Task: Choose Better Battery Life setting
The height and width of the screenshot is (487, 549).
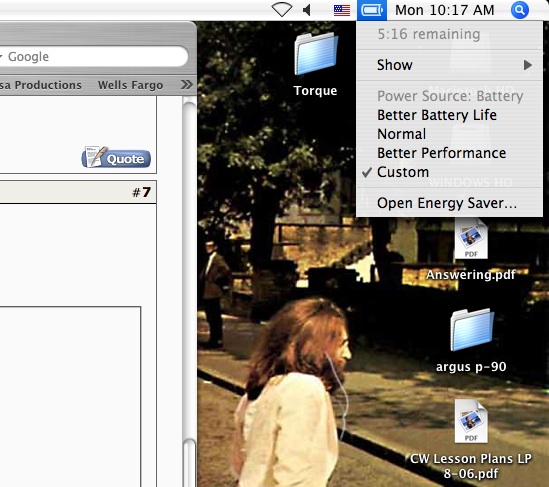Action: (x=450, y=115)
